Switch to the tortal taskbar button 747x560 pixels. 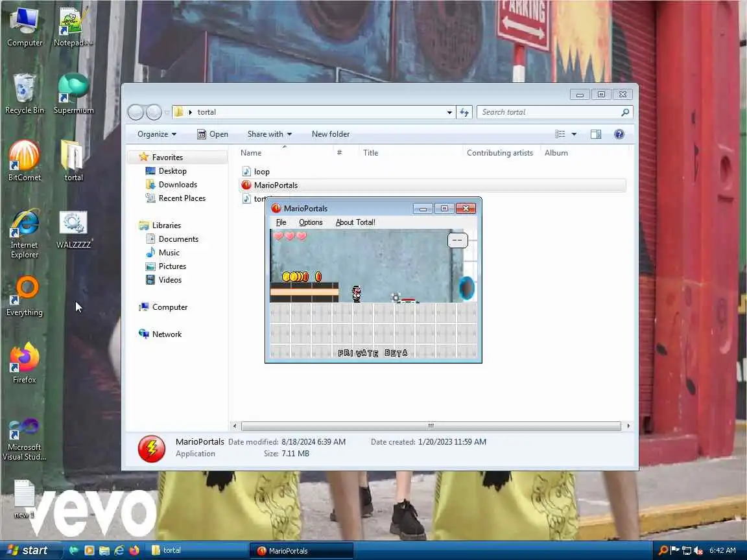pyautogui.click(x=195, y=550)
